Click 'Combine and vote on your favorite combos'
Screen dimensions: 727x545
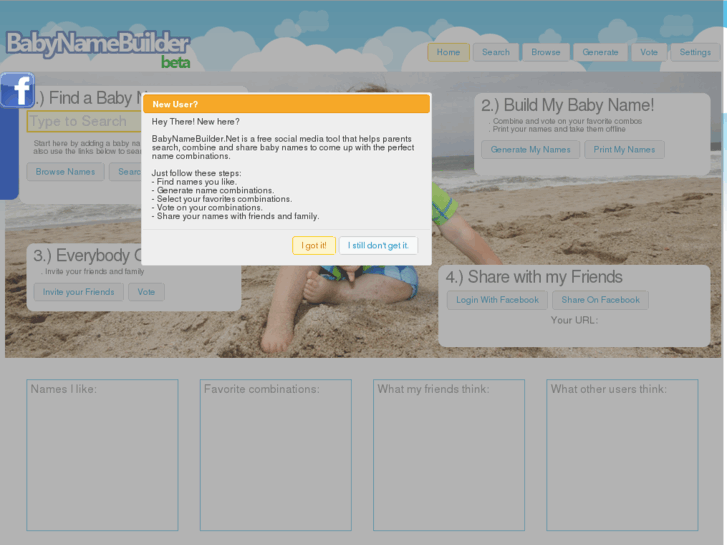567,121
